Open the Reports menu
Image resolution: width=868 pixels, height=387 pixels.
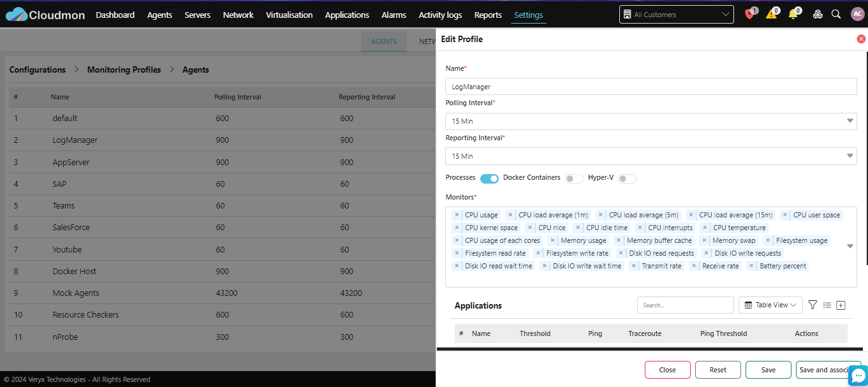pos(488,15)
